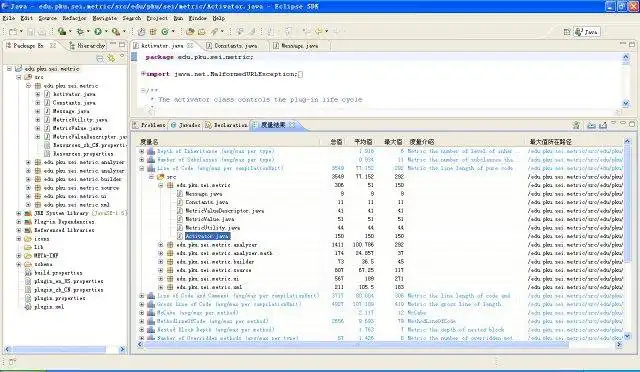Select plugin.xml in Package Explorer
The height and width of the screenshot is (372, 640).
(49, 307)
